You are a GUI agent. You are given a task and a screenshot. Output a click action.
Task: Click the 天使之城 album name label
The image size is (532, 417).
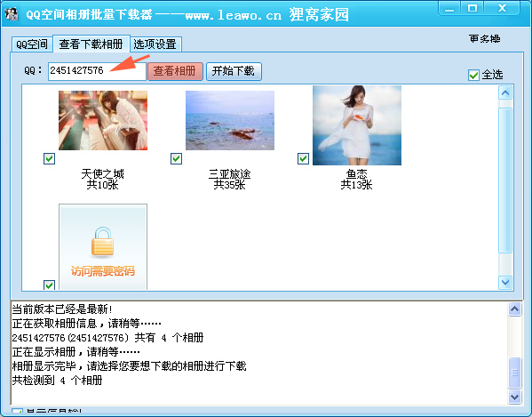(x=102, y=174)
